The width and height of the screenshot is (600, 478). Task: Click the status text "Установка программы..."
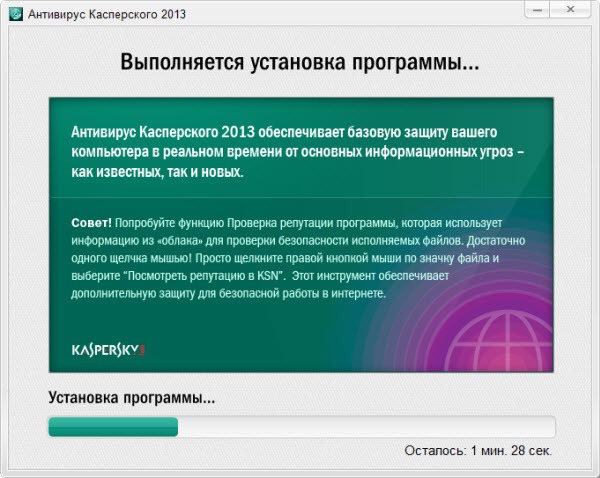[132, 397]
